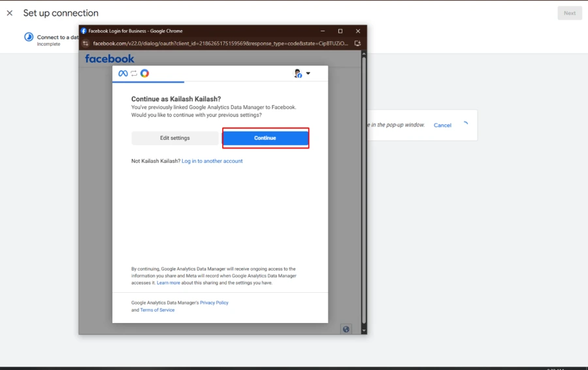Image resolution: width=588 pixels, height=370 pixels.
Task: Click the Kailash profile avatar
Action: pos(298,74)
